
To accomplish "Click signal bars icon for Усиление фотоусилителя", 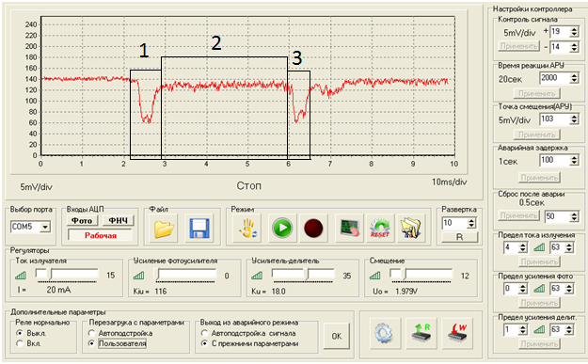I will coord(138,276).
